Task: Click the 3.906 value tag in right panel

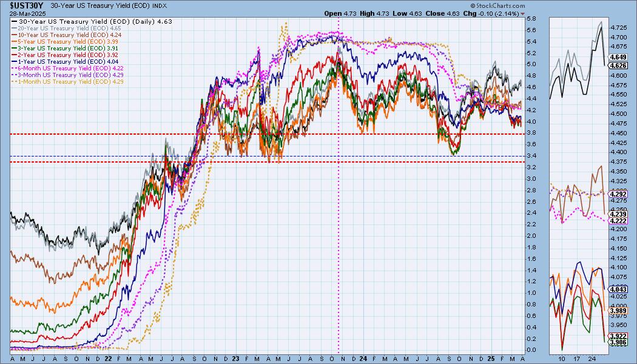Action: pos(619,343)
